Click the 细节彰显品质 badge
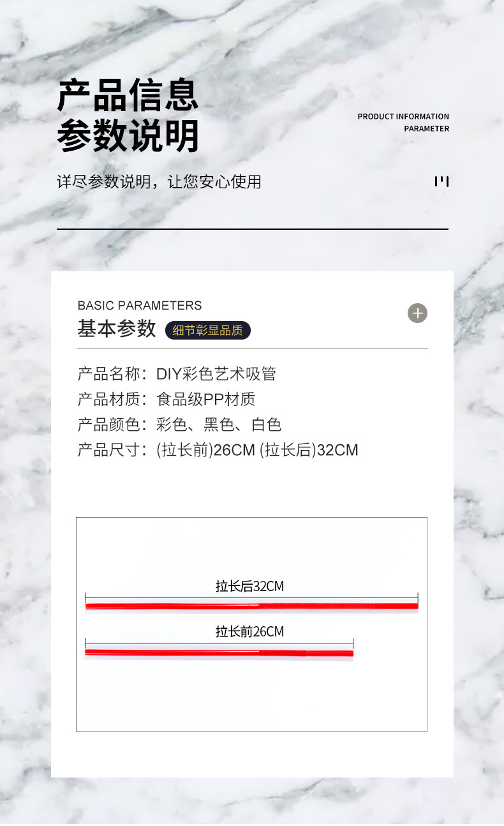The width and height of the screenshot is (504, 826). click(208, 330)
